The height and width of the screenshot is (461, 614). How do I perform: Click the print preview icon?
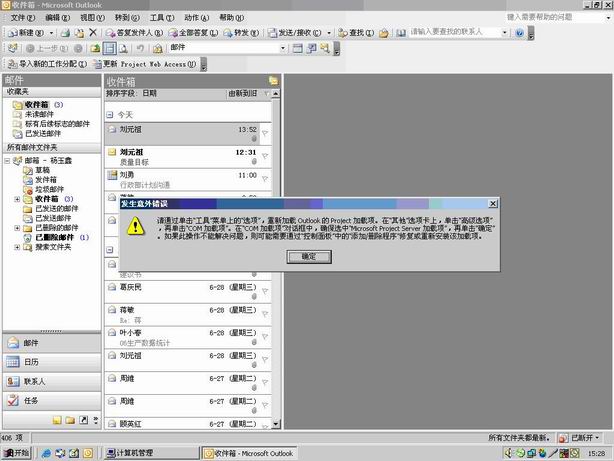click(123, 49)
